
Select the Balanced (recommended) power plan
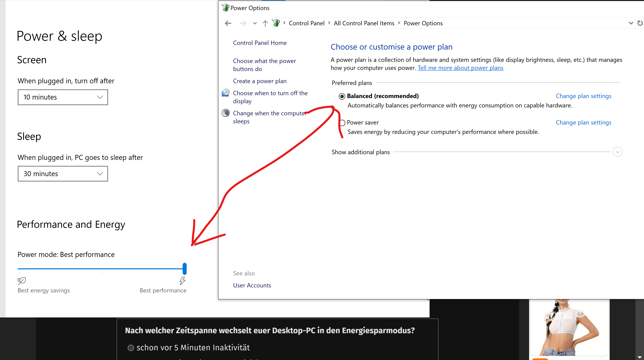click(x=342, y=96)
